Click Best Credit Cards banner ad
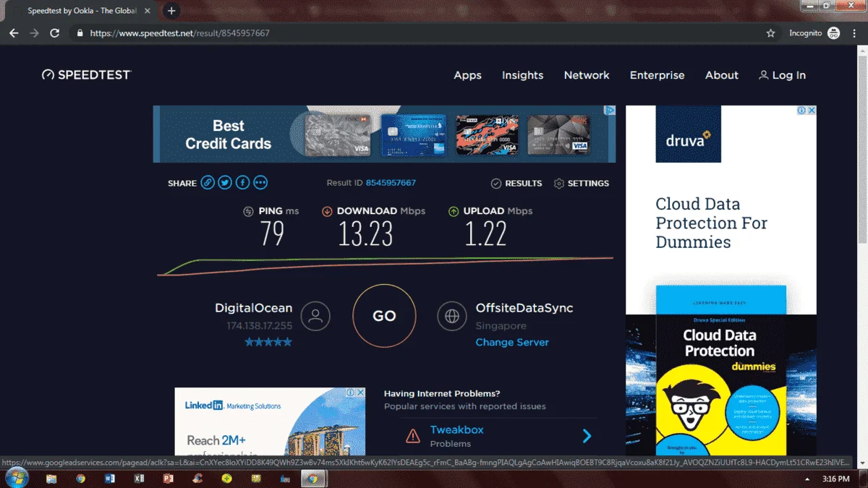This screenshot has width=868, height=488. tap(384, 134)
